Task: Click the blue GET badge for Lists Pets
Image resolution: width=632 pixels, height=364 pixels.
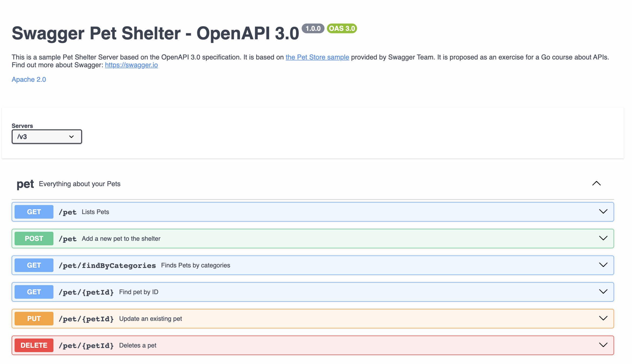Action: pyautogui.click(x=34, y=212)
